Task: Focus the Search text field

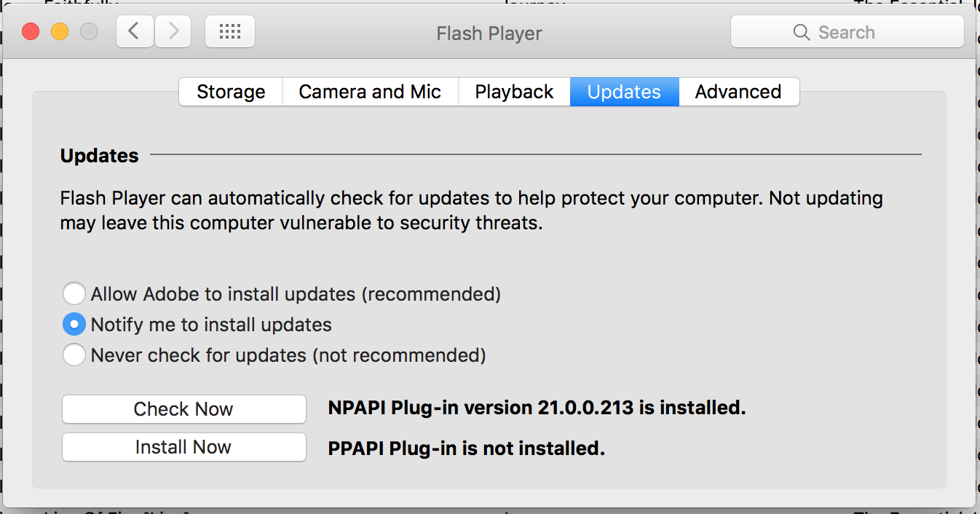Action: 847,32
